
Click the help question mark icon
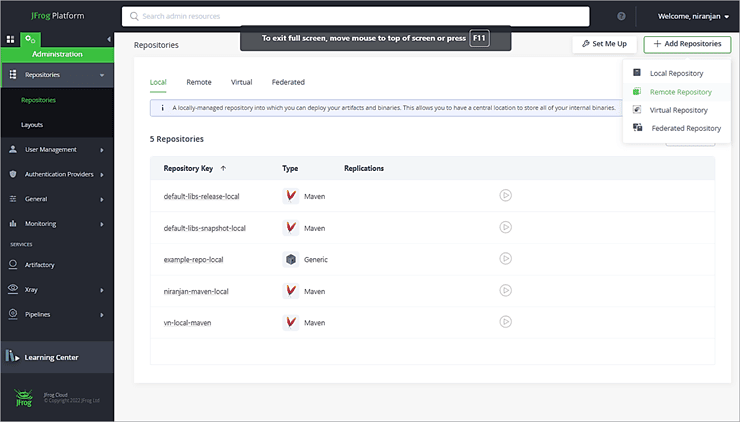pyautogui.click(x=621, y=17)
